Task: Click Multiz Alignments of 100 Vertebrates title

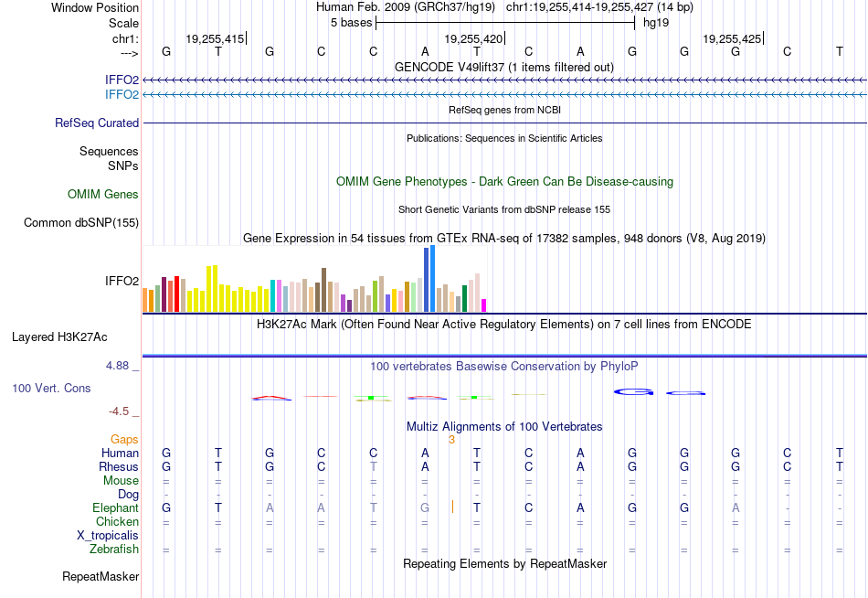Action: pyautogui.click(x=504, y=427)
